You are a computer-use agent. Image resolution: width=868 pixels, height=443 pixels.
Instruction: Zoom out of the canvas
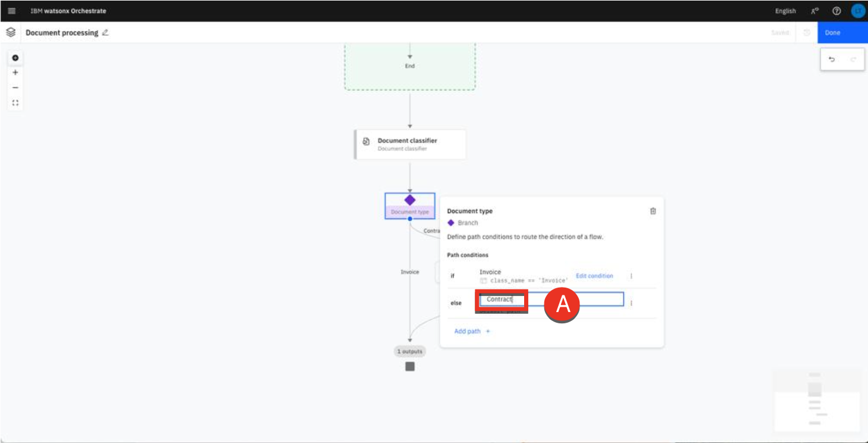point(15,88)
